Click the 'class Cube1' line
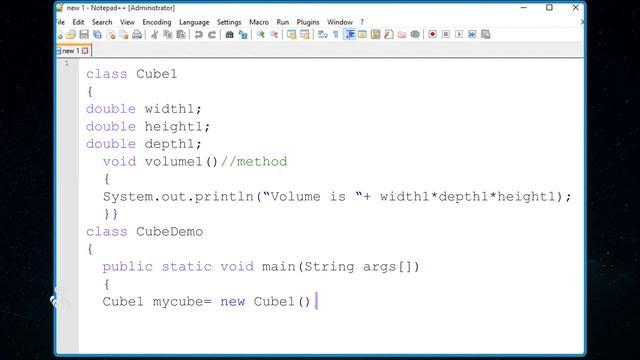The width and height of the screenshot is (640, 360). (x=131, y=74)
